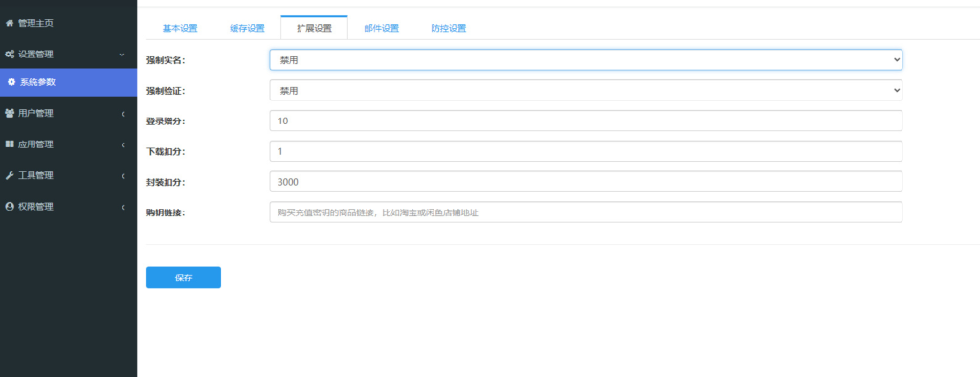The width and height of the screenshot is (980, 377).
Task: Click the 下载扣分 field label
Action: 166,151
